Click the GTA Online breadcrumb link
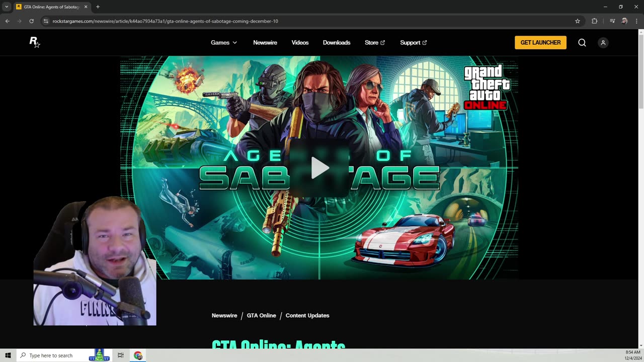 click(x=261, y=316)
